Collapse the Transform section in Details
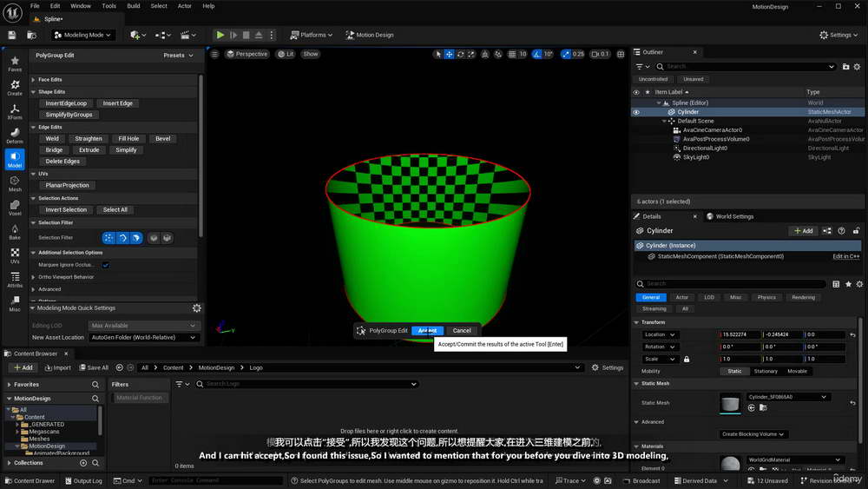The image size is (868, 489). (x=636, y=322)
